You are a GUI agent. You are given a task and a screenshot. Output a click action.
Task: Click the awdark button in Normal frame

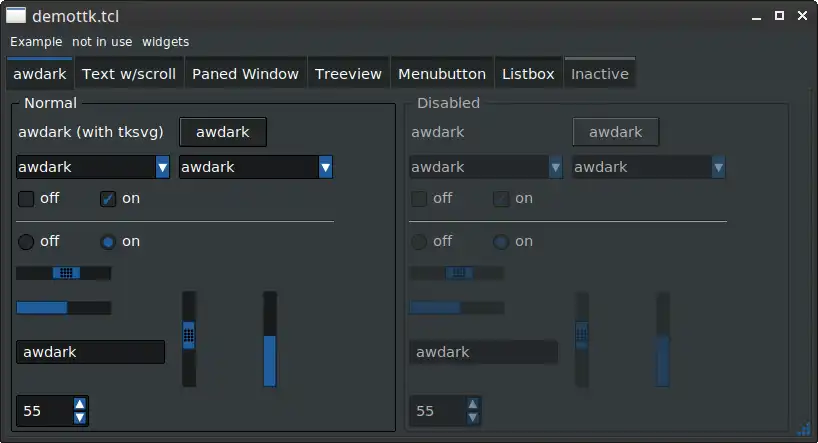pos(223,132)
